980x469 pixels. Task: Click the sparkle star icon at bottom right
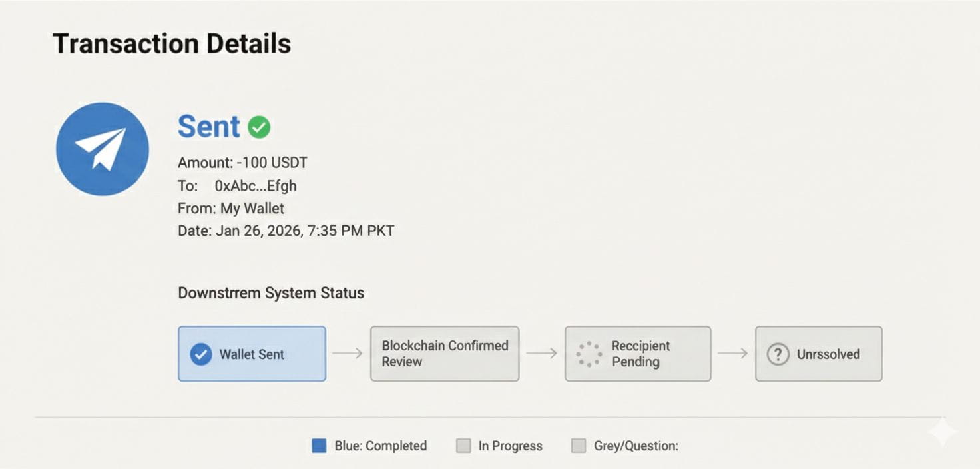pyautogui.click(x=943, y=433)
